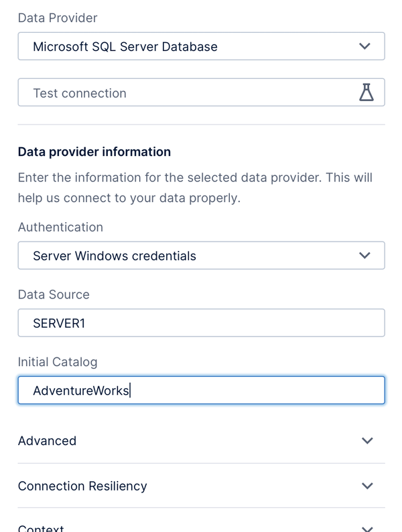Click the Authentication field label
This screenshot has height=532, width=402.
[x=60, y=227]
